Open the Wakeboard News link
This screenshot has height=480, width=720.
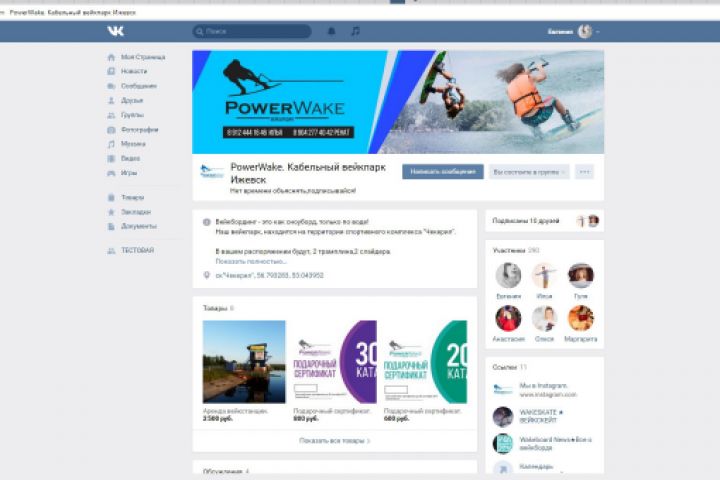555,443
